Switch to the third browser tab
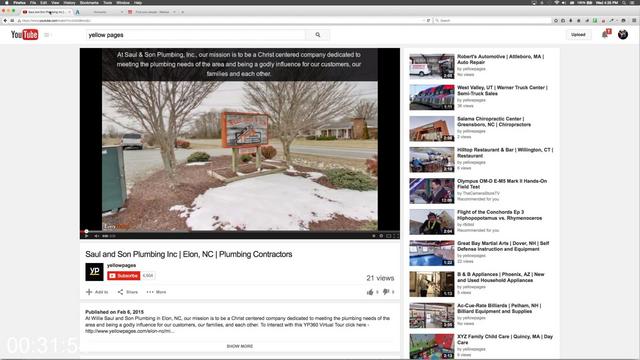Image resolution: width=640 pixels, height=360 pixels. pos(152,12)
